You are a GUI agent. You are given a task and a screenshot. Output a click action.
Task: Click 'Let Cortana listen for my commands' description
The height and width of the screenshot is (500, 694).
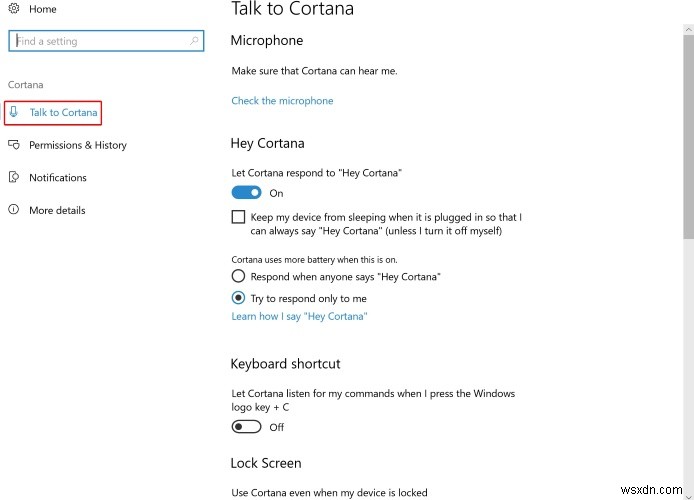coord(373,400)
